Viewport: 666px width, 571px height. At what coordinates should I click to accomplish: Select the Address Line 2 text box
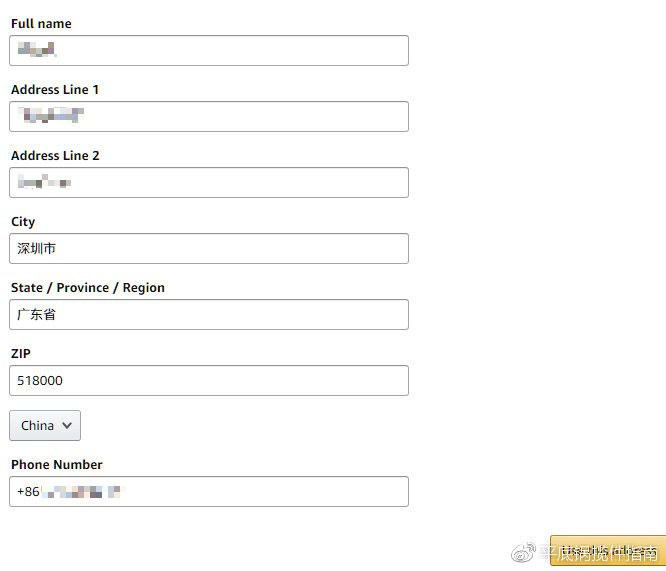(209, 183)
